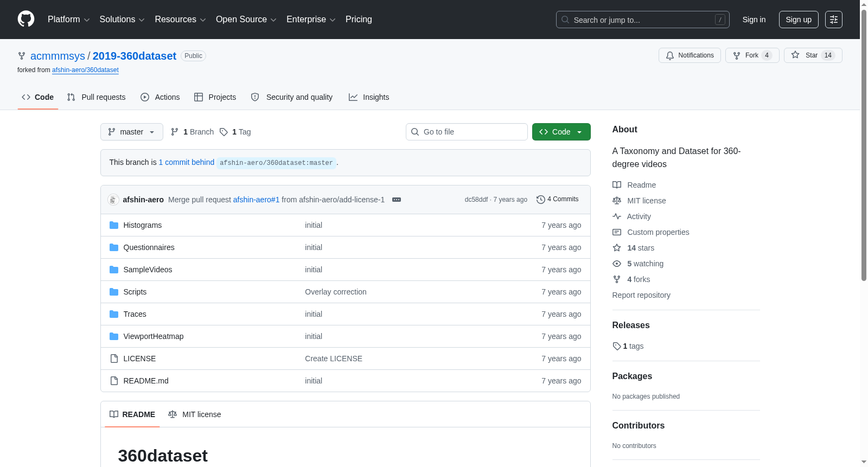View the 5 watching link
Viewport: 868px width, 467px height.
pyautogui.click(x=638, y=264)
